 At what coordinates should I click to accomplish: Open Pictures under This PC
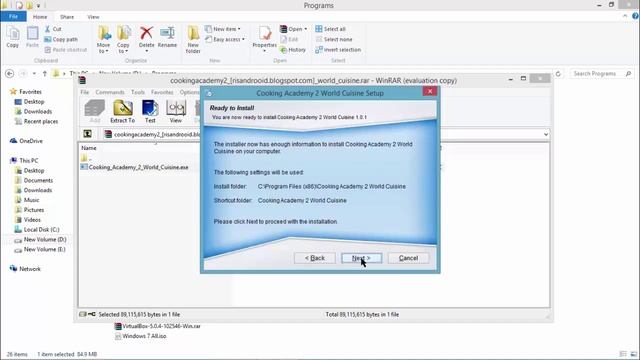point(29,210)
